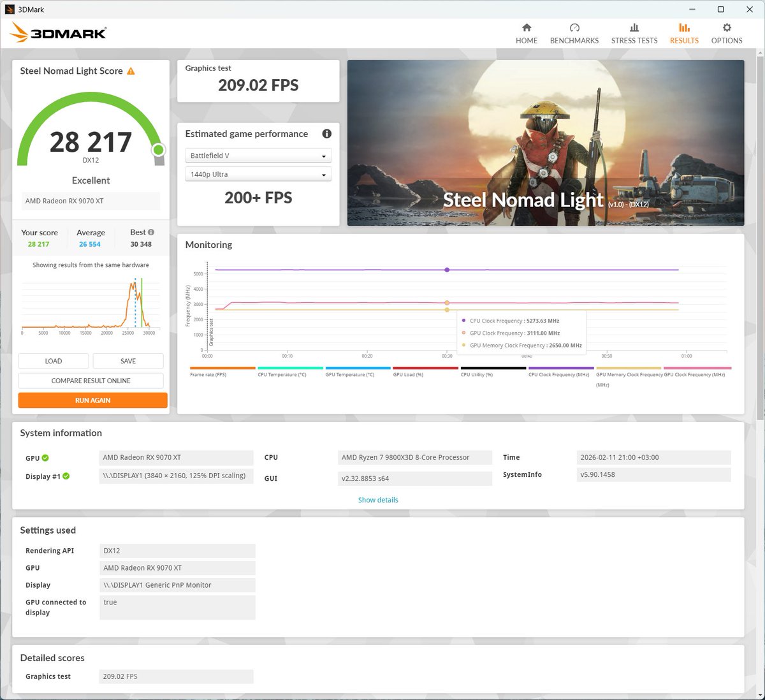Click the Show details link
The image size is (765, 700).
[x=378, y=500]
